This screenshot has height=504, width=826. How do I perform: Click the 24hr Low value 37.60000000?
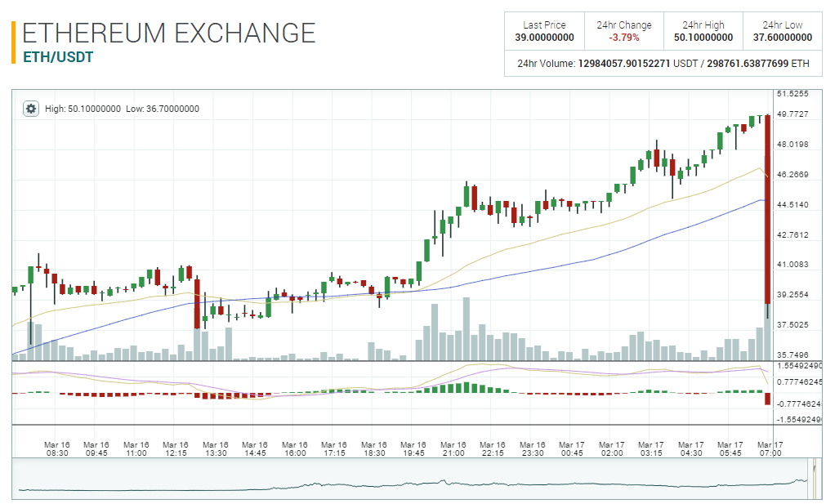coord(782,37)
